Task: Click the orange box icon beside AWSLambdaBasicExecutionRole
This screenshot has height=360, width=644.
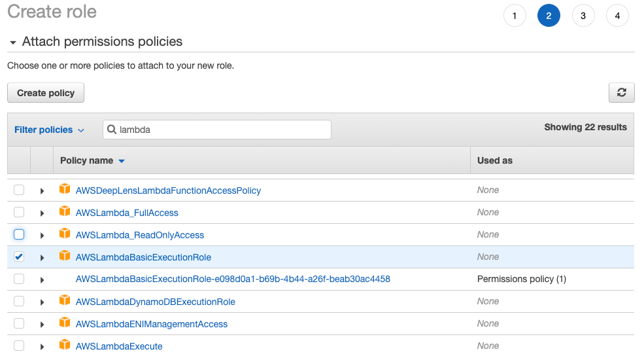Action: click(65, 255)
